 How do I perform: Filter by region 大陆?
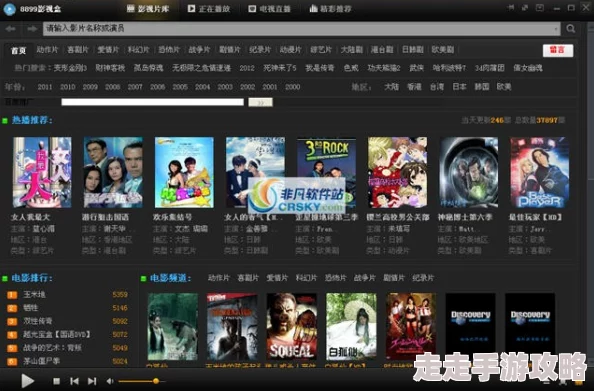pyautogui.click(x=391, y=87)
